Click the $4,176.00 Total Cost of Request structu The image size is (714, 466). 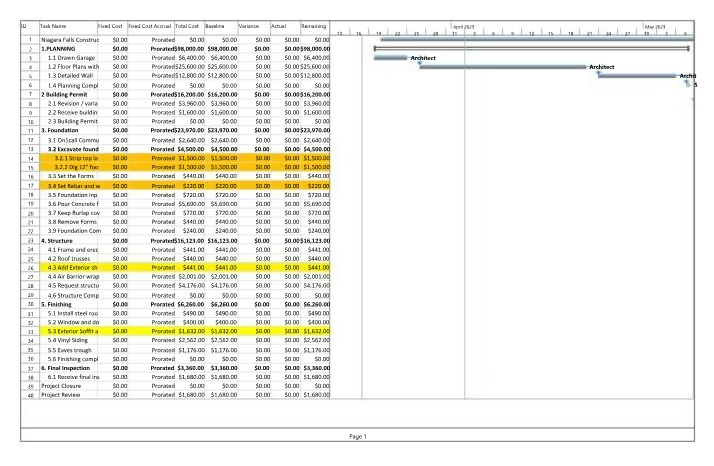click(x=191, y=286)
